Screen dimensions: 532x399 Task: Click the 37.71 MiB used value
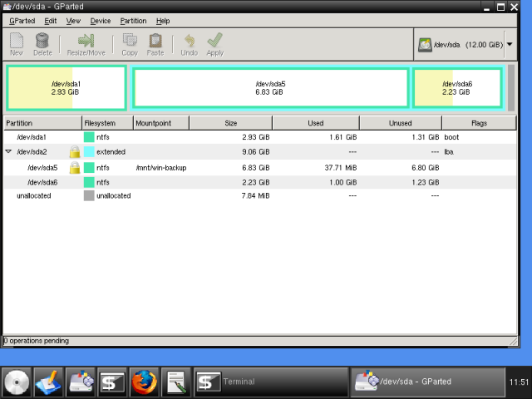[340, 168]
